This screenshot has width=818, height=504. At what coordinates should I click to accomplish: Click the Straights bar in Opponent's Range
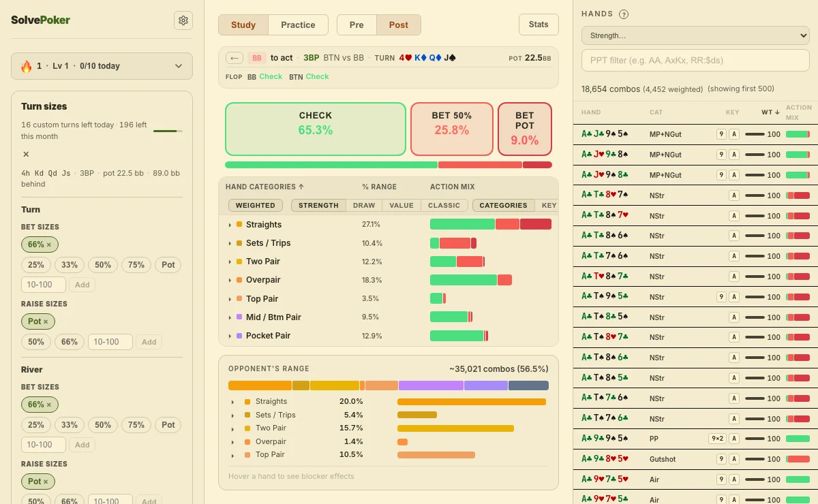coord(472,402)
